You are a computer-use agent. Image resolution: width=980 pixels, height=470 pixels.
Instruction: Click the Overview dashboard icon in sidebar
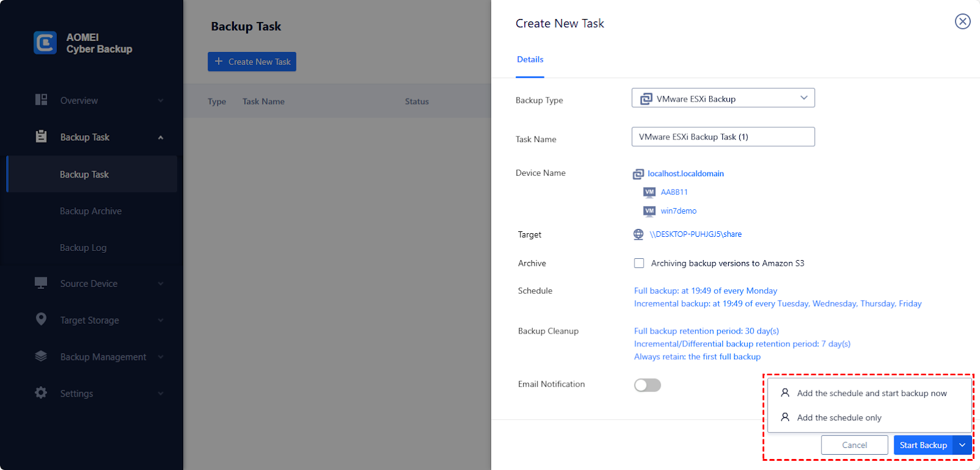41,100
